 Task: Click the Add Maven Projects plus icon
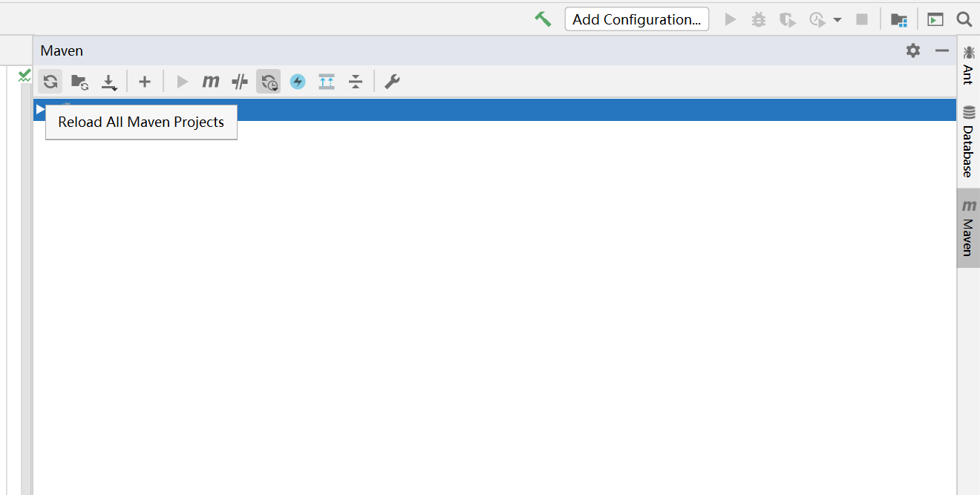pos(145,82)
